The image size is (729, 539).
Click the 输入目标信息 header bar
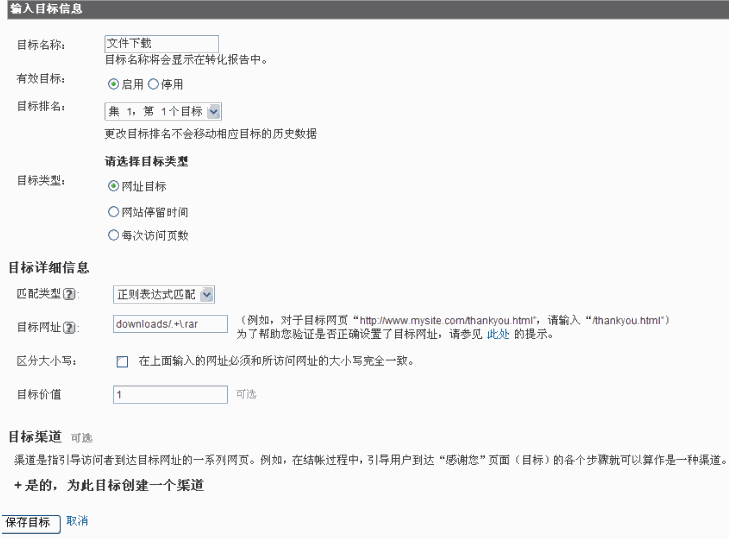pos(364,9)
